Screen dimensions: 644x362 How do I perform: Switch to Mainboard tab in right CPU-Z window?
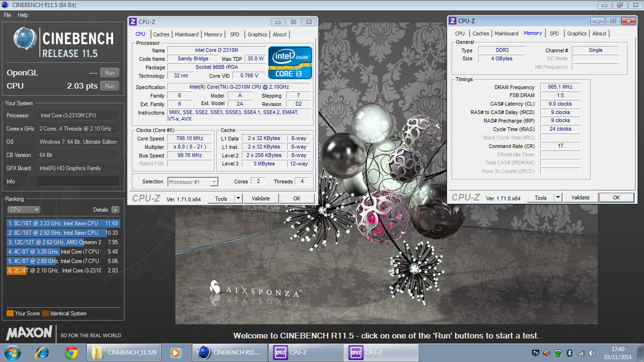pos(506,33)
